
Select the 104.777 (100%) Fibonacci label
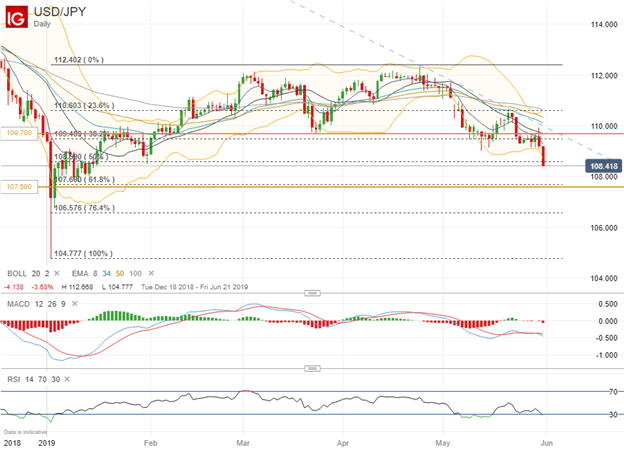(83, 254)
